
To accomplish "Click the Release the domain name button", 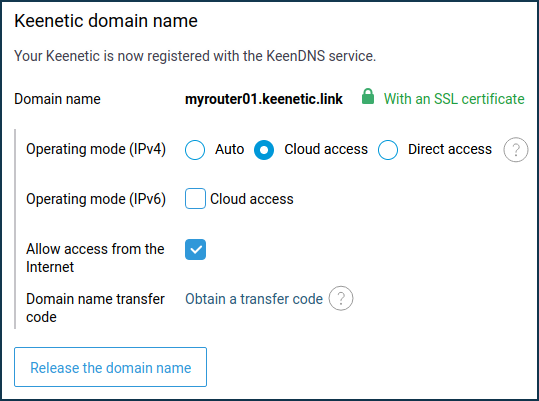I will 110,367.
